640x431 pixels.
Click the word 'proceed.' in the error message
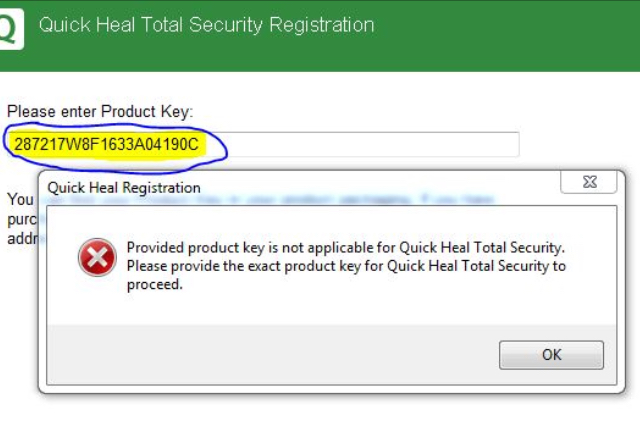[x=154, y=284]
